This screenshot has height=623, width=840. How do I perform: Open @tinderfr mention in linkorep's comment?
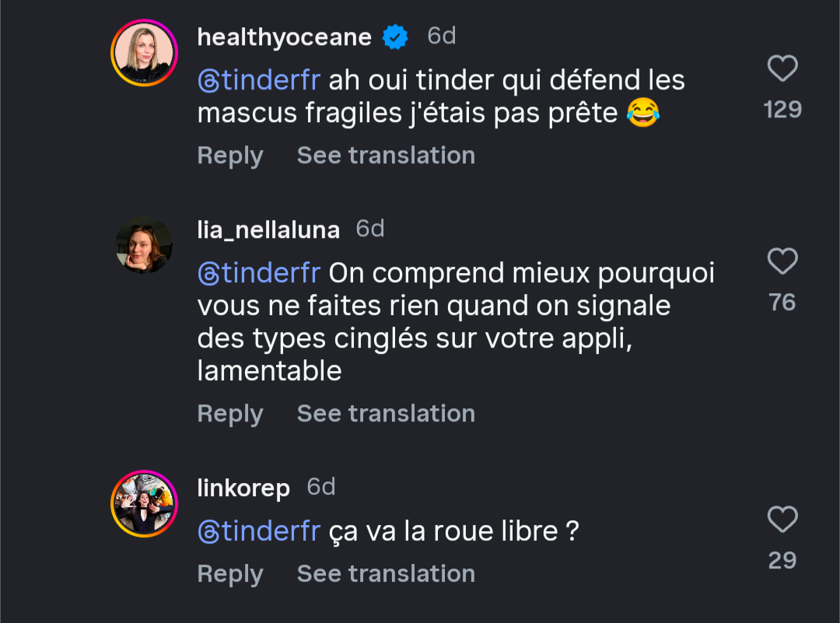point(259,531)
